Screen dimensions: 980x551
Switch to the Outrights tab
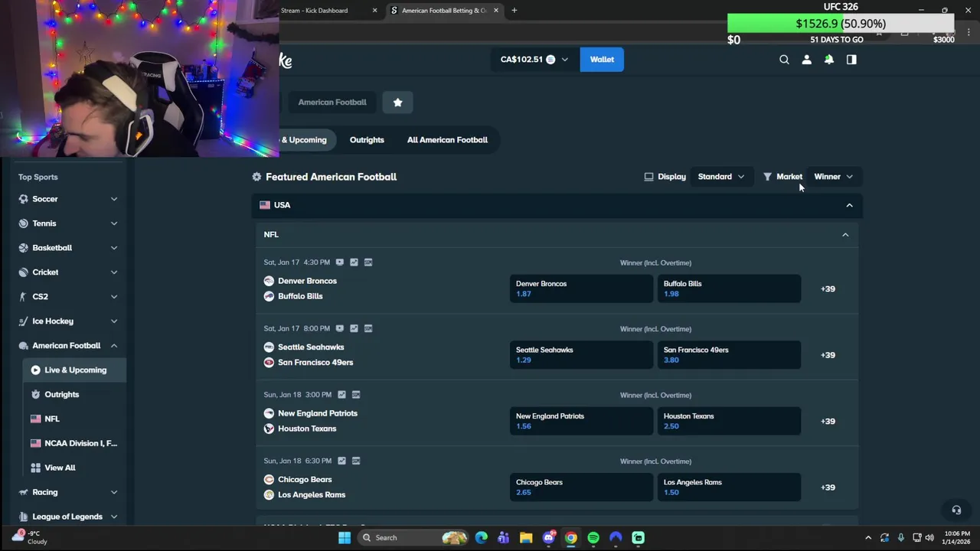click(367, 140)
